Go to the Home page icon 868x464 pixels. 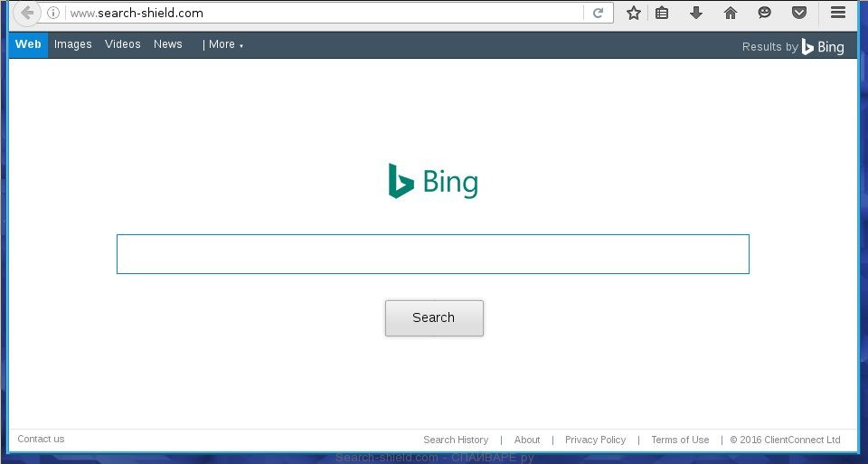[731, 13]
